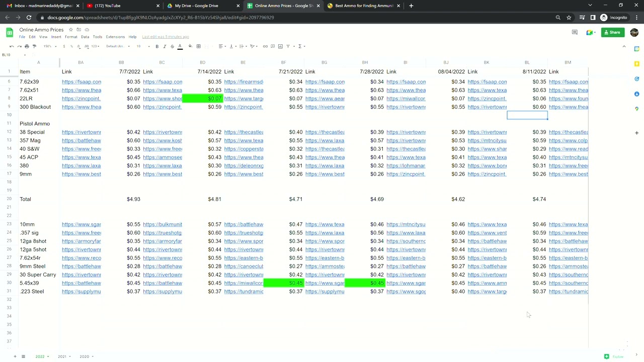644x362 pixels.
Task: Insert link using chain icon
Action: (x=265, y=46)
